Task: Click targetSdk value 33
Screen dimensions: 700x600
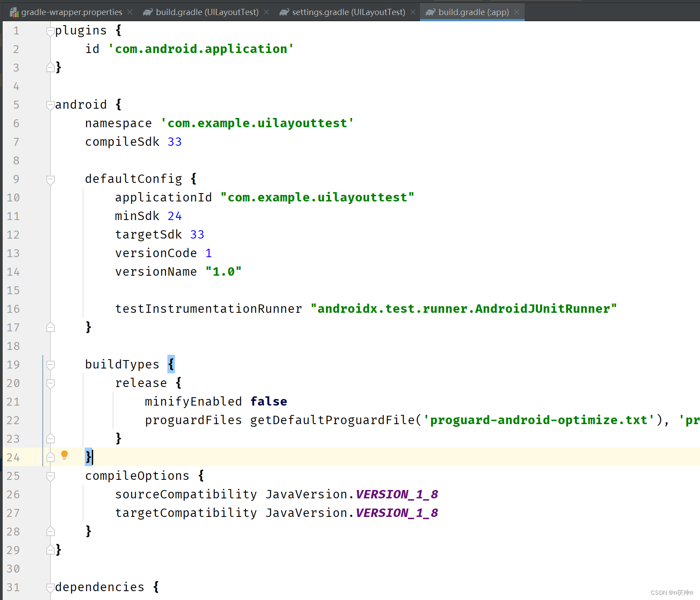Action: [197, 235]
